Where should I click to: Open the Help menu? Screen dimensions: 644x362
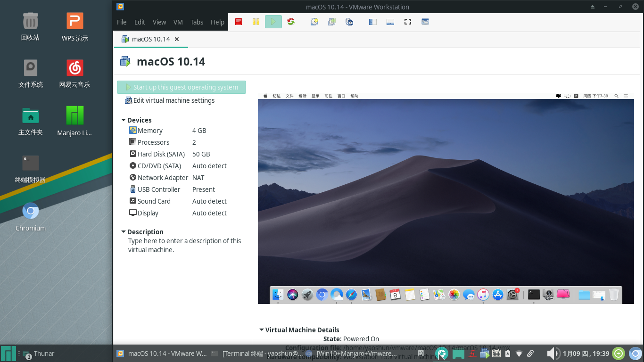(x=217, y=22)
